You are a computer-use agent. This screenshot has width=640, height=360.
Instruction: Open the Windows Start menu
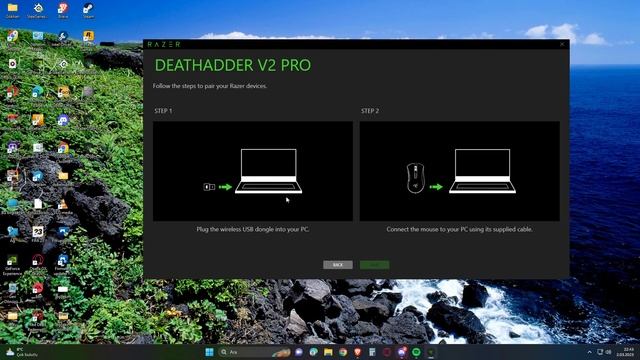pyautogui.click(x=209, y=352)
